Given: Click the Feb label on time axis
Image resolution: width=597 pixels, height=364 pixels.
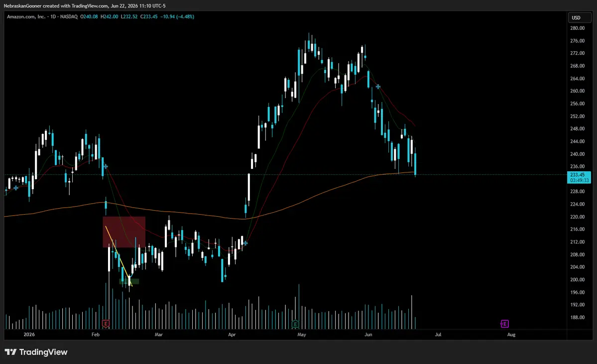Looking at the screenshot, I should coord(96,335).
